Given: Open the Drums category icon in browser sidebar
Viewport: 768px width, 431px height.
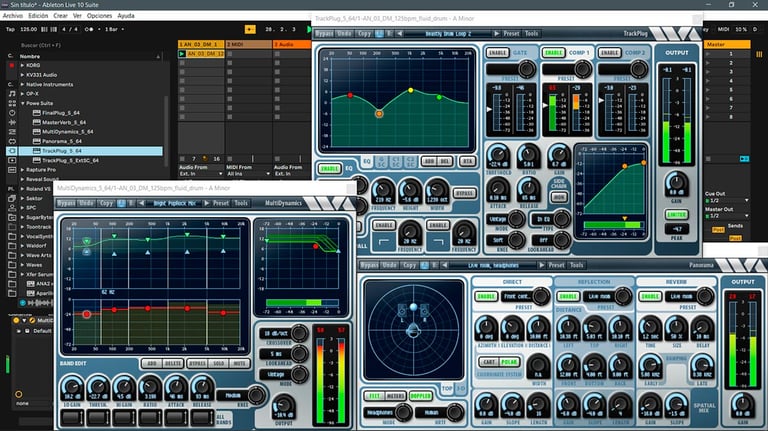Looking at the screenshot, I should pyautogui.click(x=12, y=103).
